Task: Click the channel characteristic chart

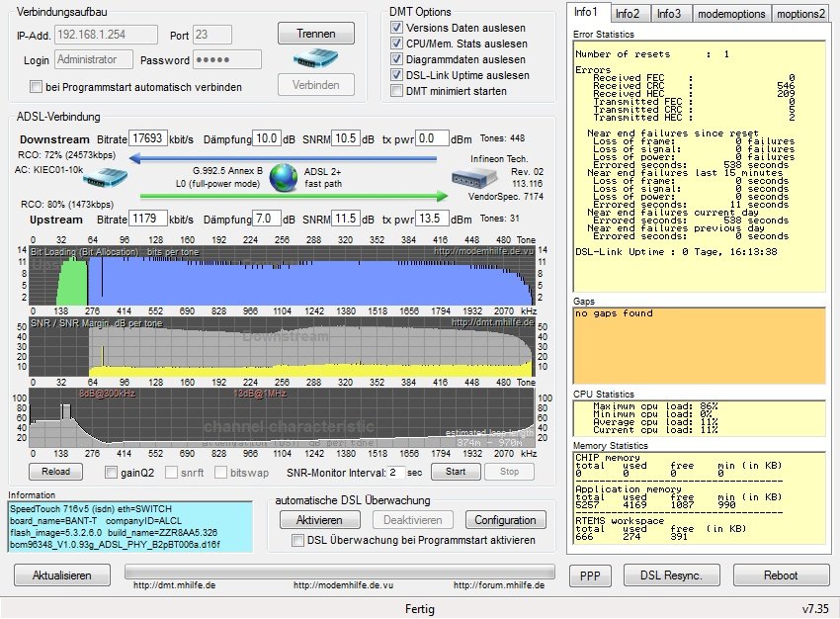Action: click(282, 418)
